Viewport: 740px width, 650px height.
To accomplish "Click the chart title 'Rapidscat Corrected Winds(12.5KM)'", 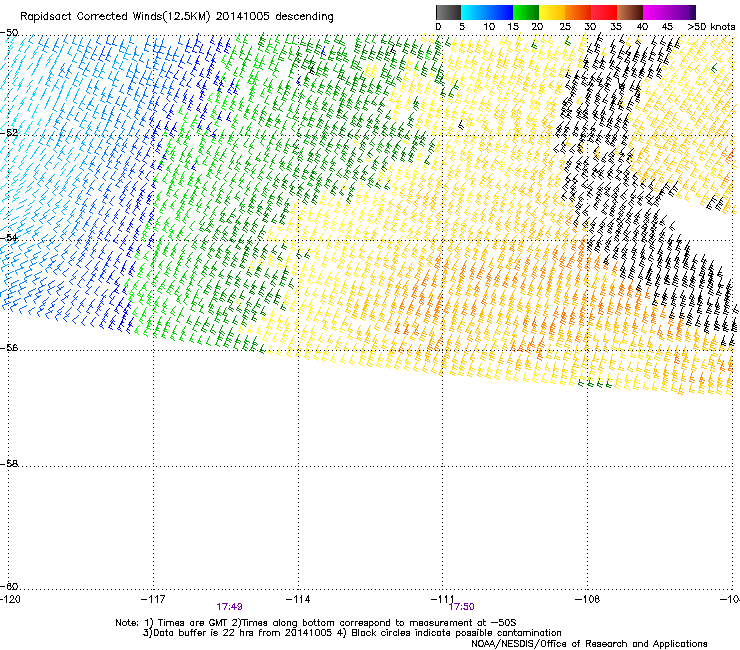I will click(115, 17).
